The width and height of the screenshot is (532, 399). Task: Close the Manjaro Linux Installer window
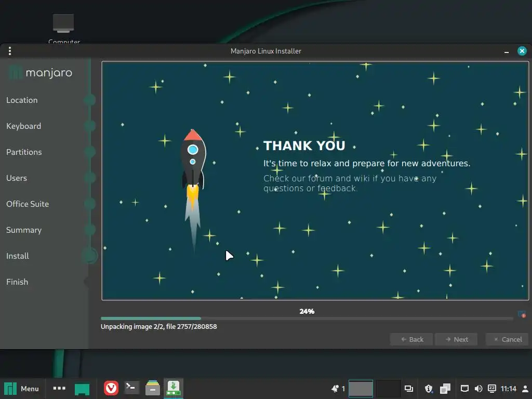pos(522,51)
